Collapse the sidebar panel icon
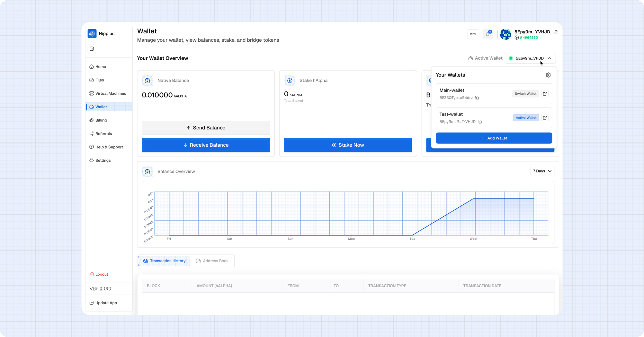 (92, 49)
